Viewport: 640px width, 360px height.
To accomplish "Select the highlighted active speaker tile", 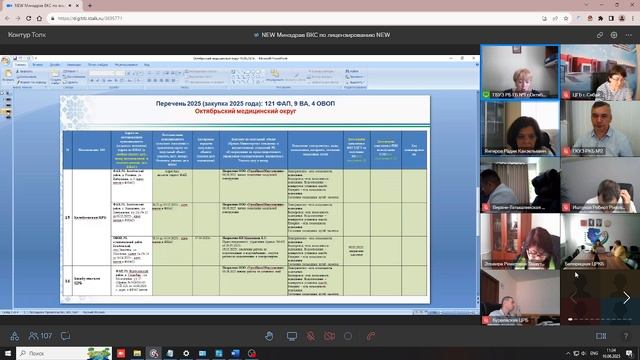I will click(520, 72).
